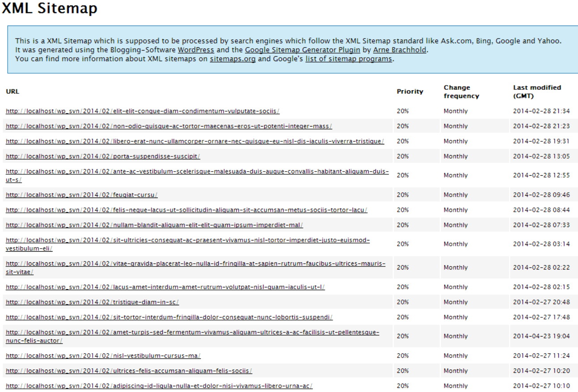
Task: Click 20% priority in the elit-elit-congue row
Action: 403,111
